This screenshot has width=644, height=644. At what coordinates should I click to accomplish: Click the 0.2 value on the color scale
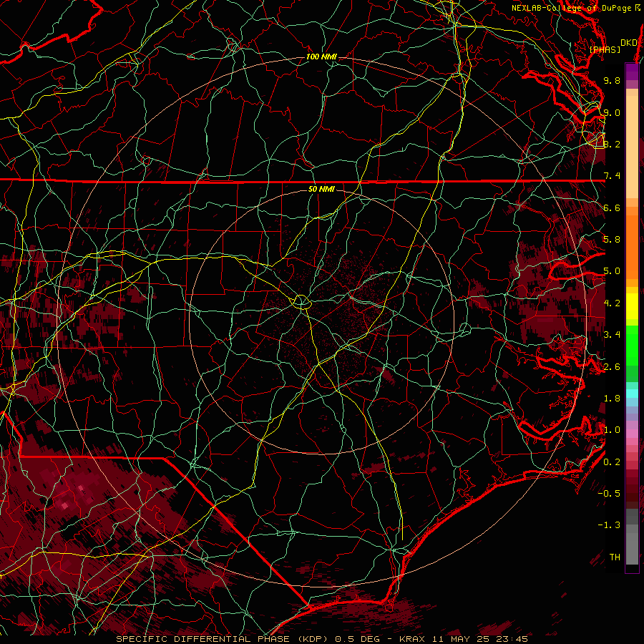tap(612, 462)
